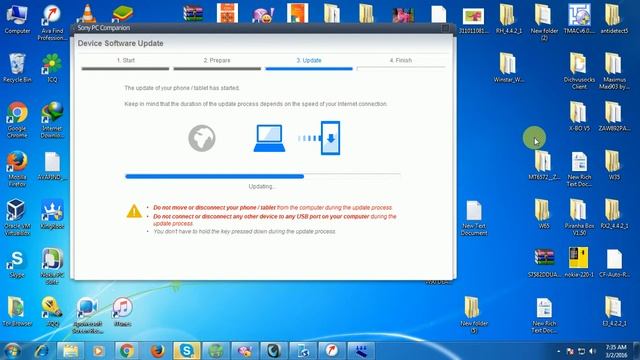The width and height of the screenshot is (640, 360).
Task: Open the volume speaker tray icon
Action: [593, 351]
